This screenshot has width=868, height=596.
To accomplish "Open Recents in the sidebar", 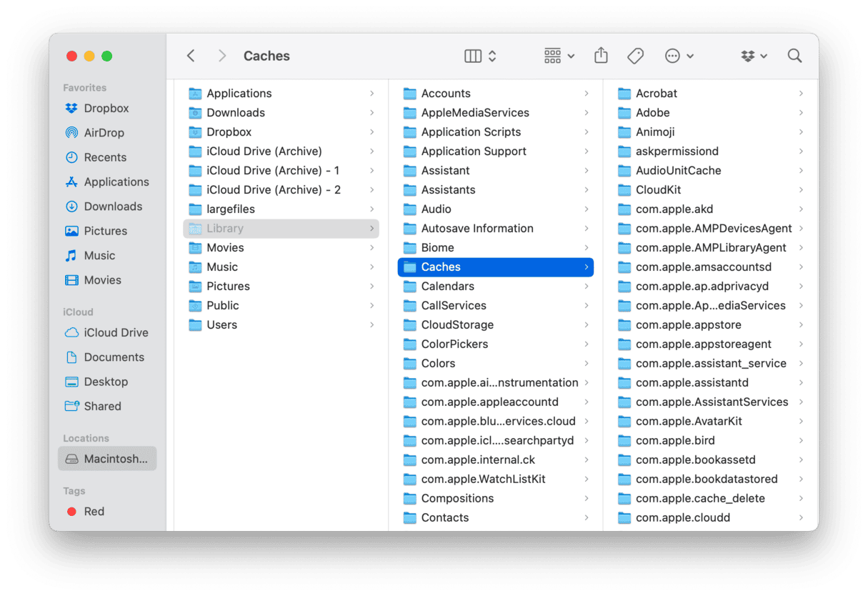I will tap(107, 157).
